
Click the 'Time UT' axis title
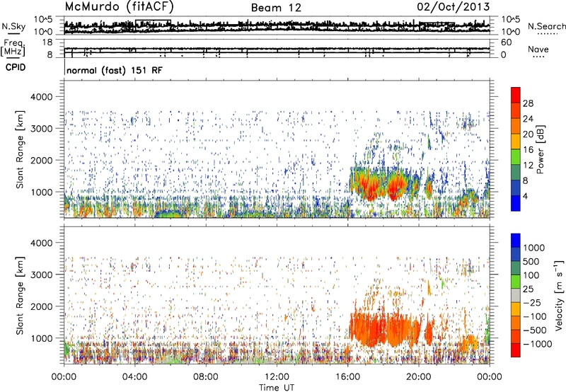(277, 388)
